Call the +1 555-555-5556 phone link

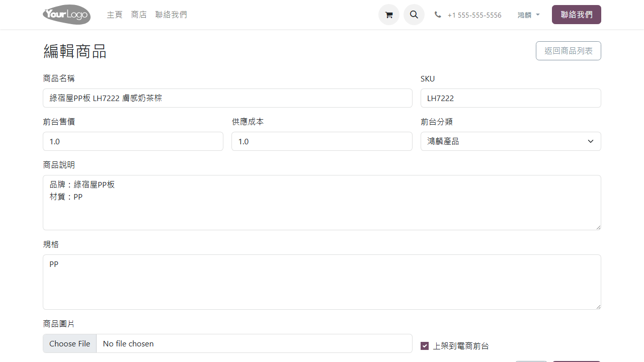point(474,15)
